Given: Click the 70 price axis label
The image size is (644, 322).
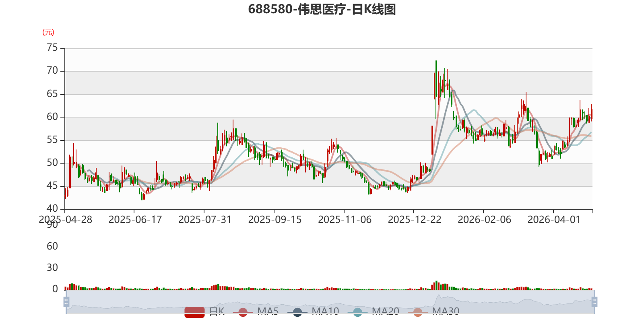Looking at the screenshot, I should 52,71.
